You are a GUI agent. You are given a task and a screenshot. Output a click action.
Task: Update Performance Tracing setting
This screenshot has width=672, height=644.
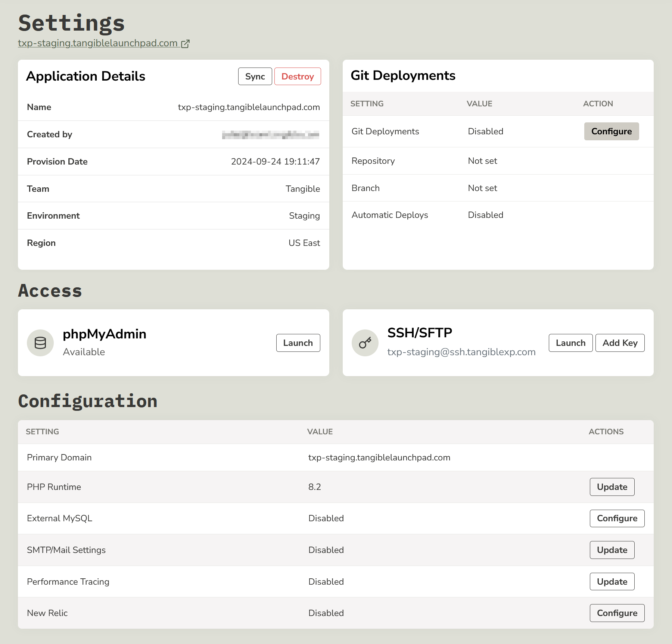[x=612, y=582]
